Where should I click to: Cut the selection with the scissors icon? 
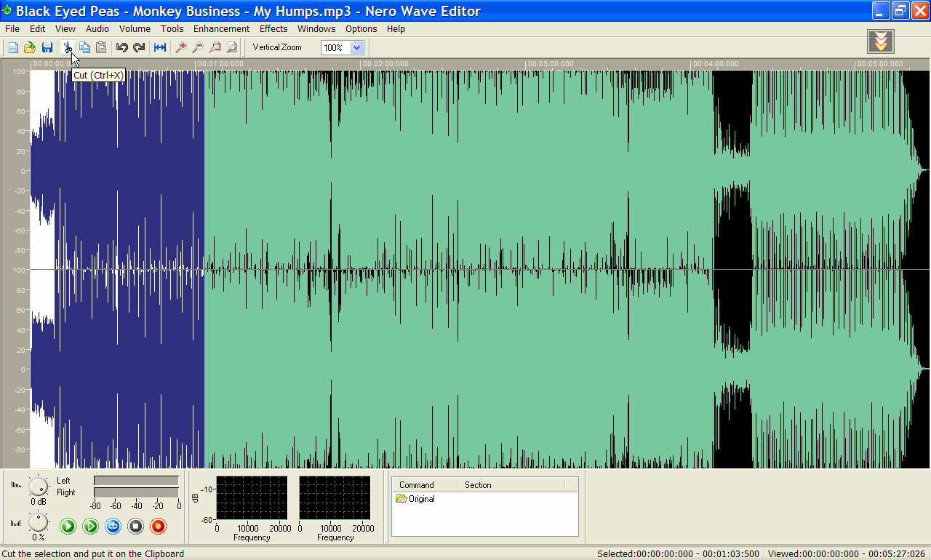[68, 47]
